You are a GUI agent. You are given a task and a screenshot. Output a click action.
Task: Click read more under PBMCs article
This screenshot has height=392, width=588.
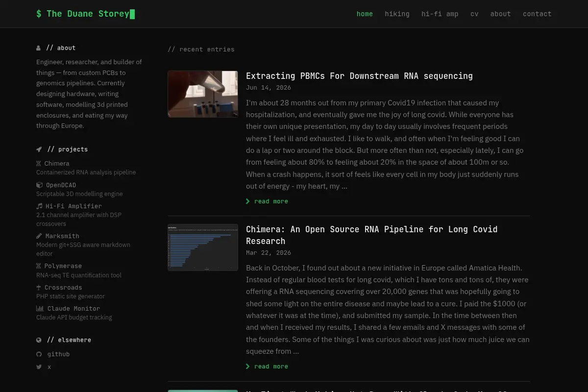[267, 201]
